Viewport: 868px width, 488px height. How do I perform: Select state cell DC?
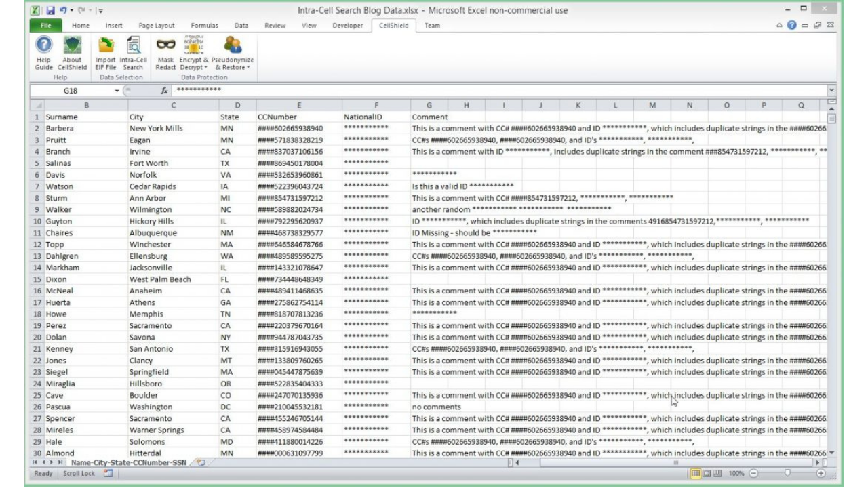237,407
